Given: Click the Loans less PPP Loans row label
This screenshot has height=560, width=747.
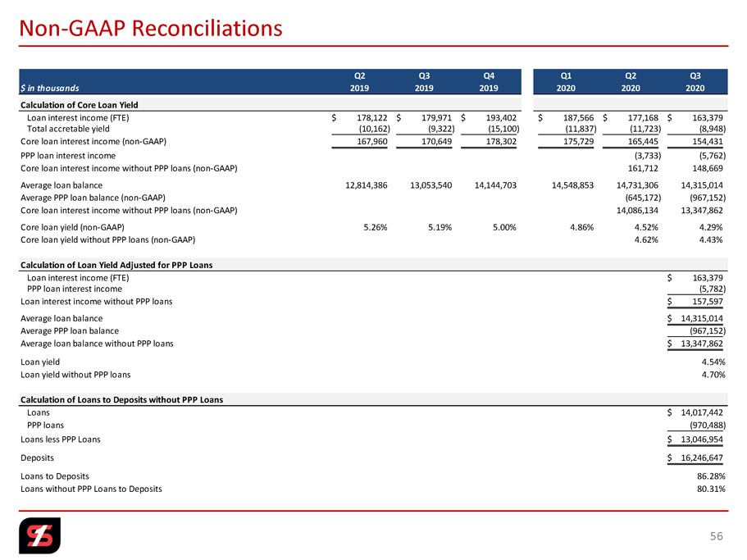Looking at the screenshot, I should (x=61, y=439).
